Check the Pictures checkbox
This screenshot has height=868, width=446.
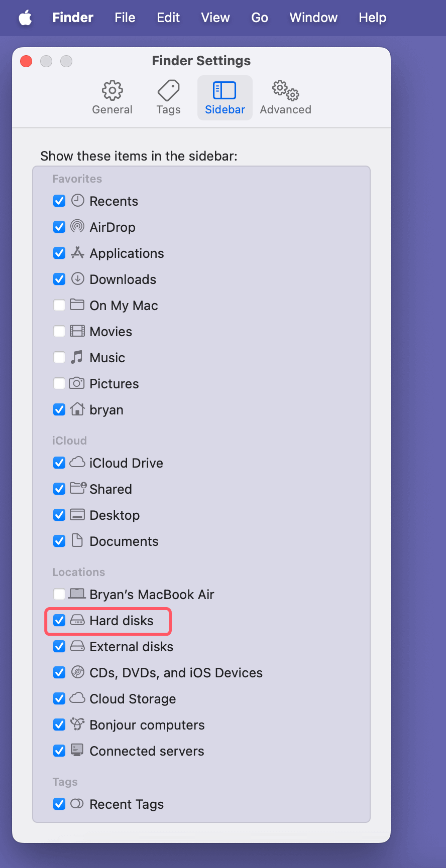coord(59,383)
